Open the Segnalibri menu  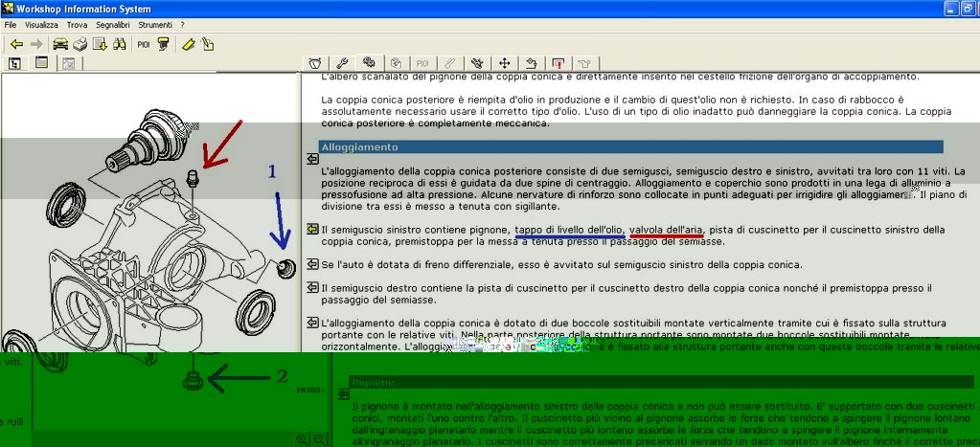[113, 25]
